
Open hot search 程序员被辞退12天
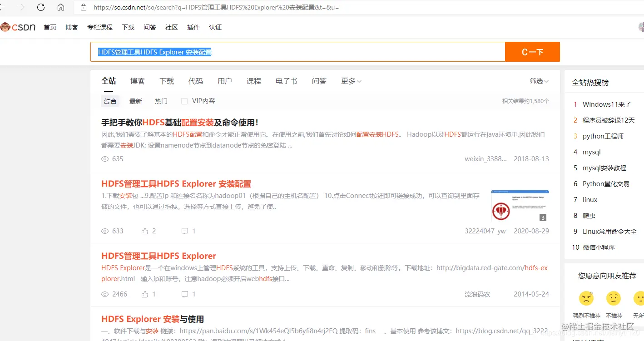(x=609, y=120)
